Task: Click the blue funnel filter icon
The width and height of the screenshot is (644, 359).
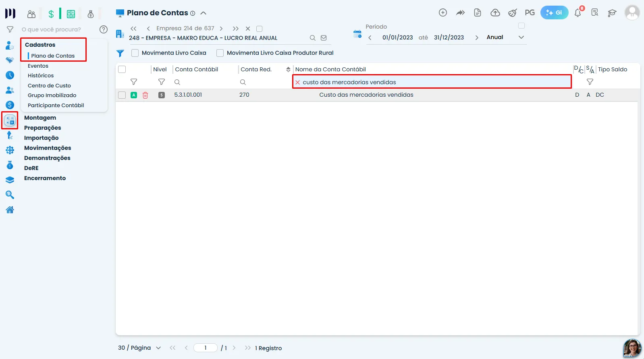Action: [120, 53]
